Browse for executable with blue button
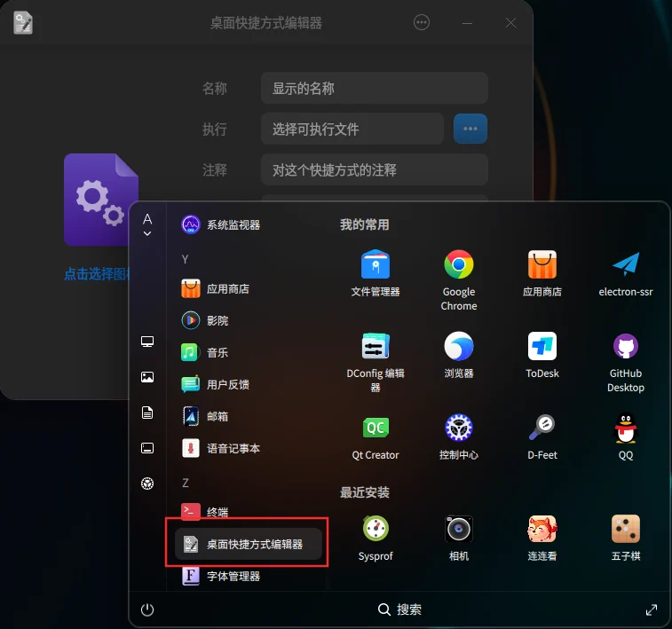 [470, 129]
